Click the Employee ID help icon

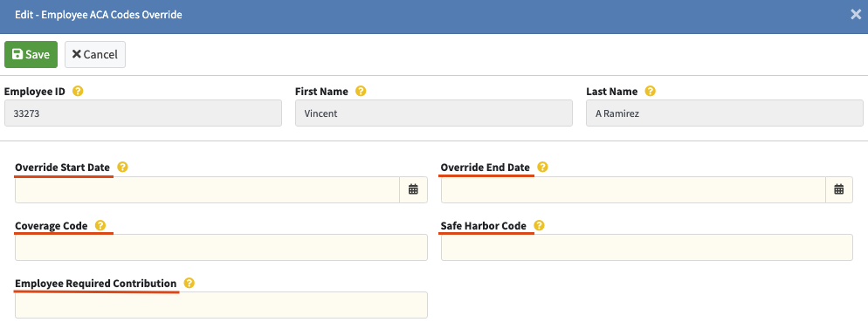click(x=78, y=92)
